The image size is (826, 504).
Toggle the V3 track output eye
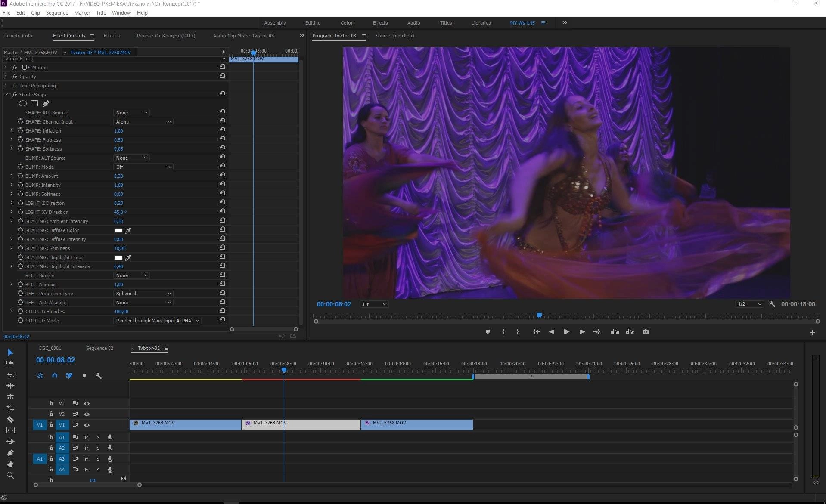click(x=87, y=403)
